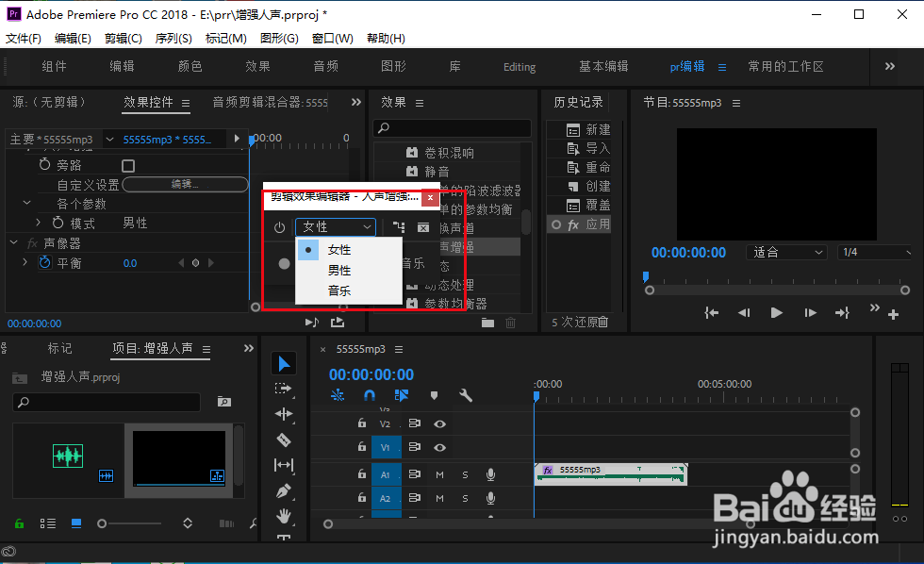Step forward one frame in Program monitor
924x564 pixels.
[x=810, y=313]
